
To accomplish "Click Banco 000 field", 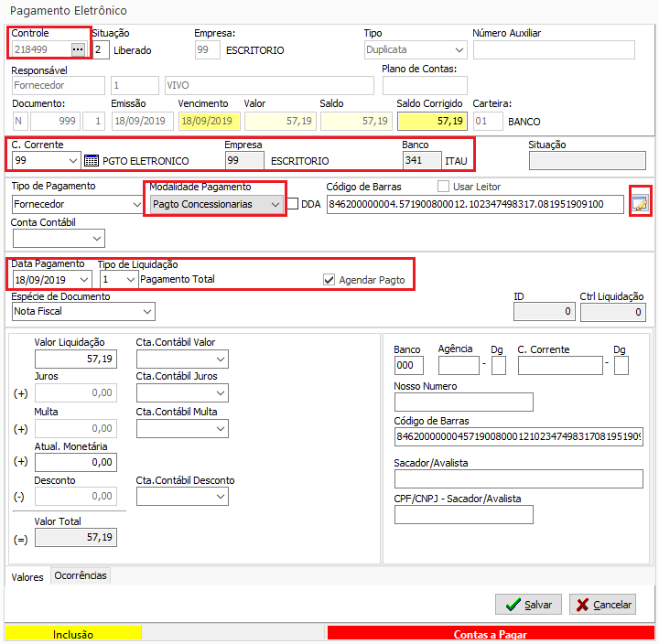I will click(408, 365).
